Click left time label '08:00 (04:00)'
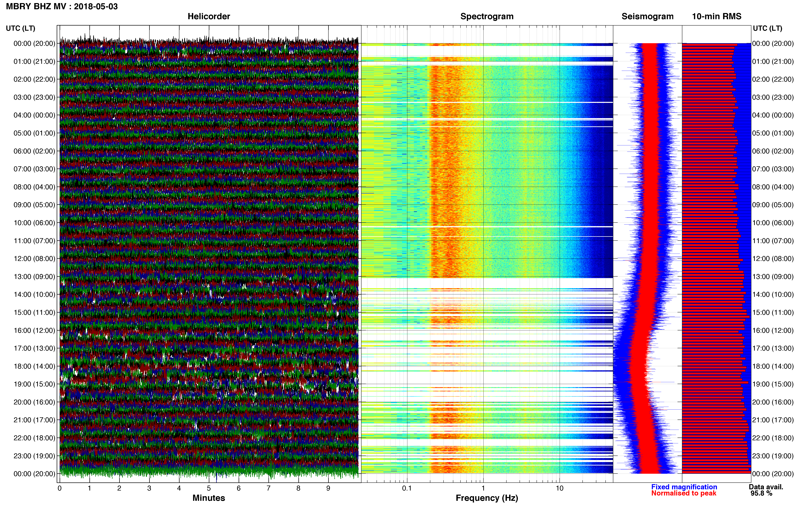 coord(34,187)
